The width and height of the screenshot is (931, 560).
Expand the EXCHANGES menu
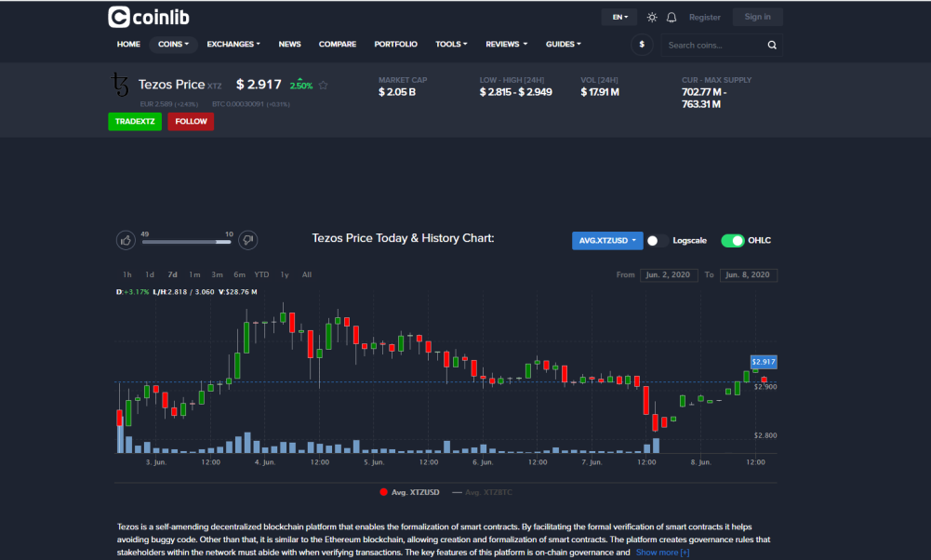[233, 44]
